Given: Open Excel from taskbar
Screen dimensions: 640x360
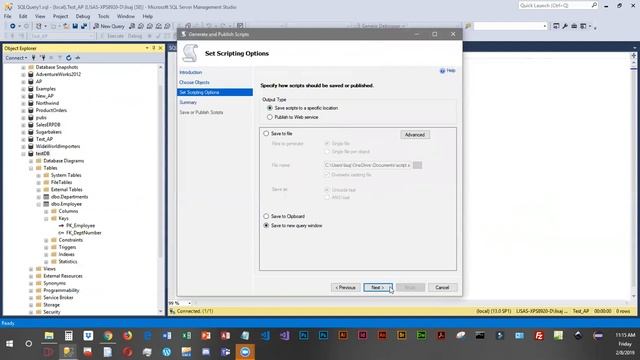Looking at the screenshot, I should coord(187,336).
